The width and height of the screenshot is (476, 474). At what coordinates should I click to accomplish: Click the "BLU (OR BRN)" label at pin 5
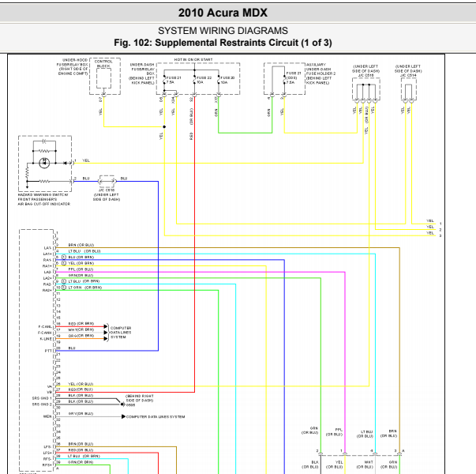[81, 257]
